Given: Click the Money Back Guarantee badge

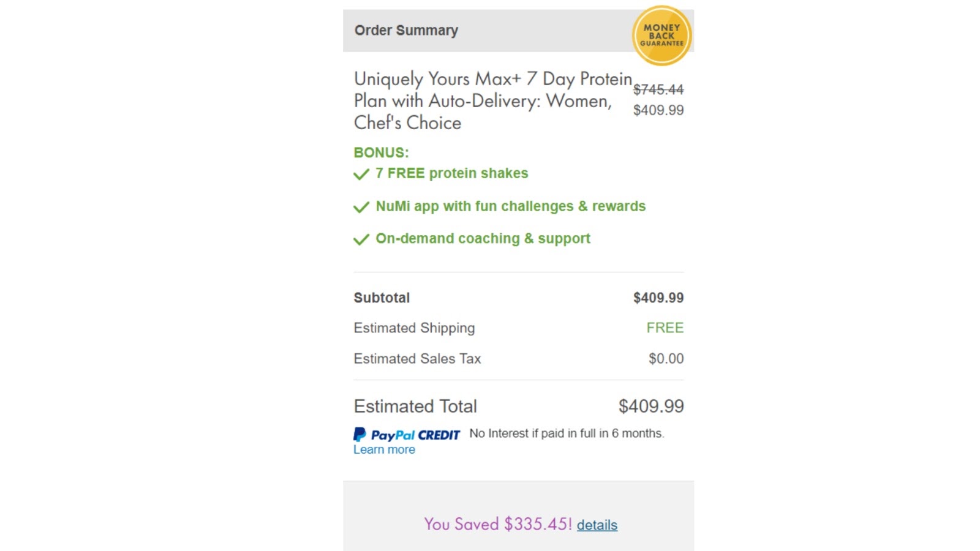Looking at the screenshot, I should point(661,36).
